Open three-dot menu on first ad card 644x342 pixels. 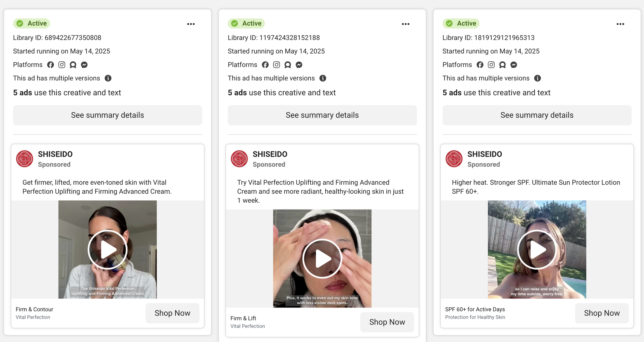[191, 24]
